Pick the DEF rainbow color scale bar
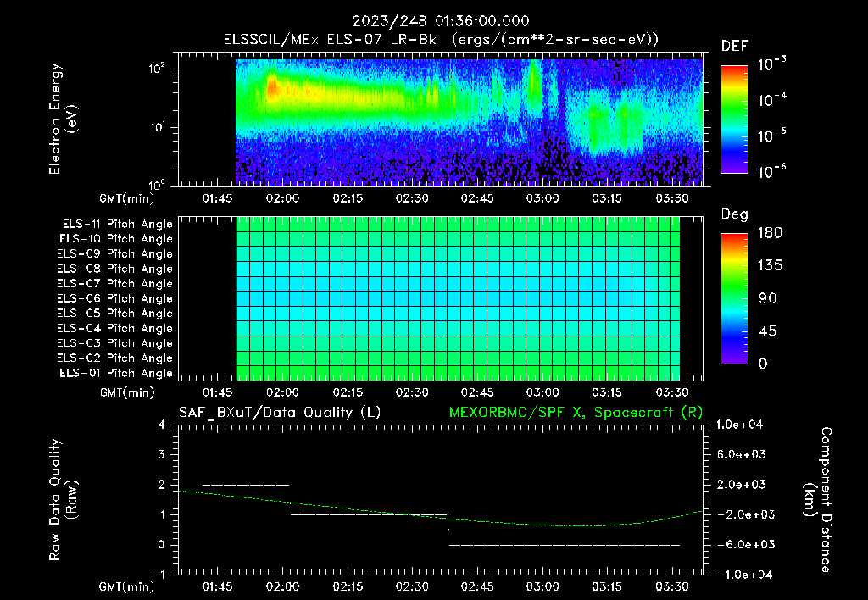868x600 pixels. (x=734, y=119)
